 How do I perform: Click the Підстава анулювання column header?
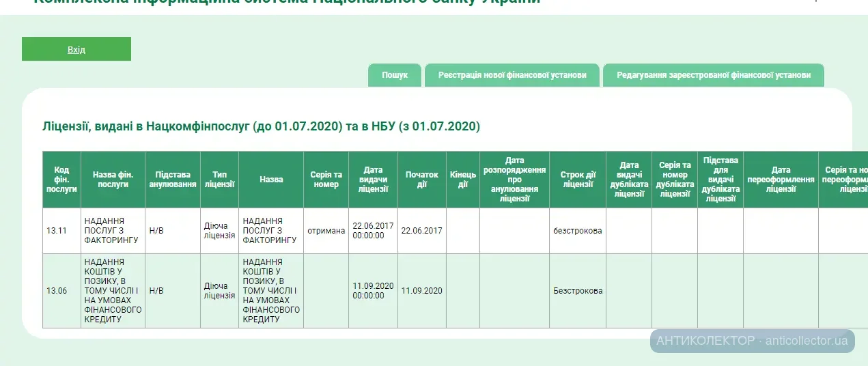coord(172,180)
